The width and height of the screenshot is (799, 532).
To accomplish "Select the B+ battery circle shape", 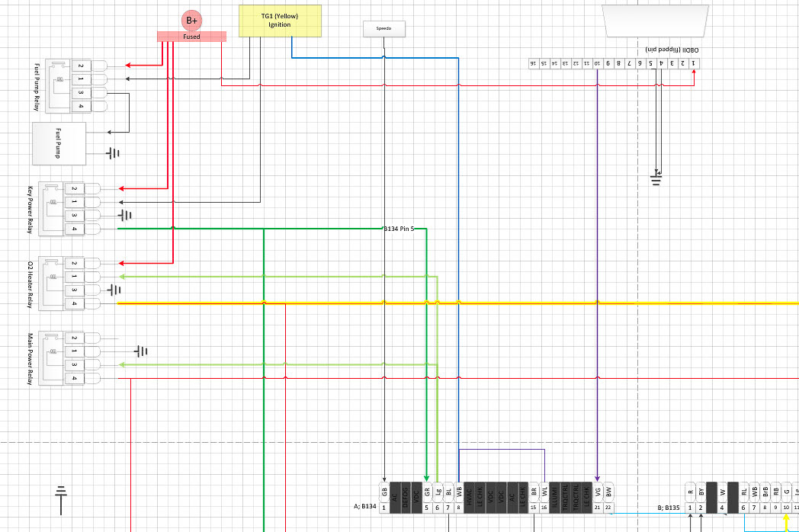I will 190,21.
